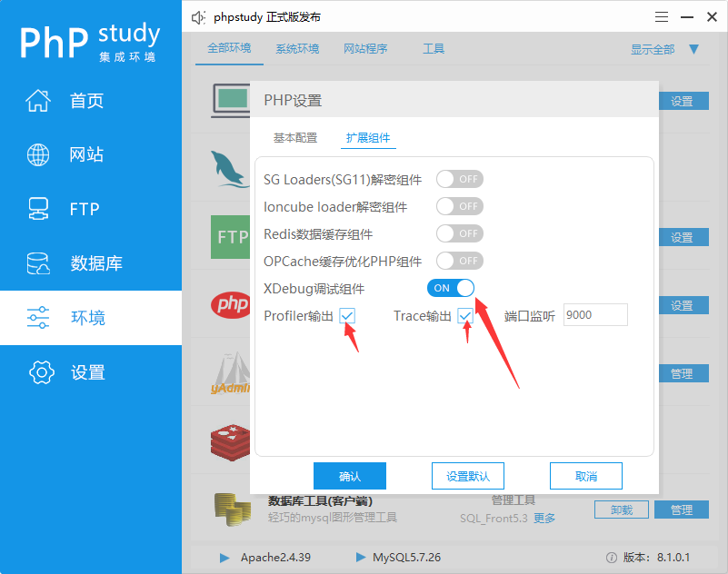Open the hamburger menu icon

click(662, 17)
